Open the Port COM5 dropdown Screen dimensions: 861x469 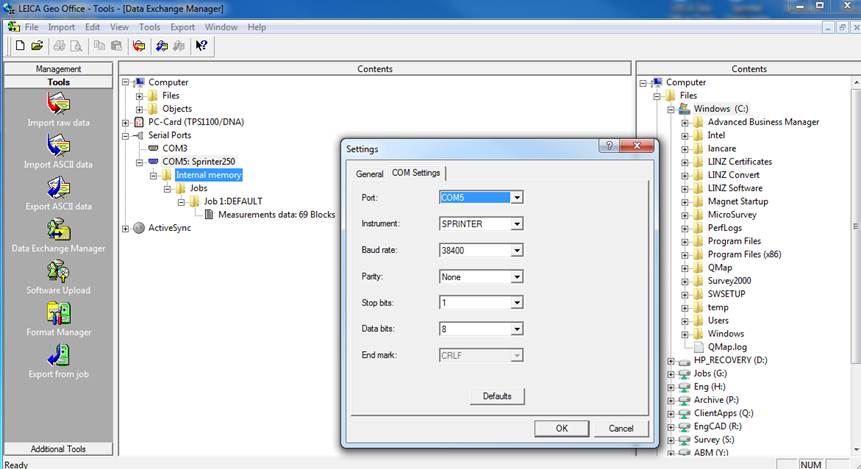coord(516,198)
